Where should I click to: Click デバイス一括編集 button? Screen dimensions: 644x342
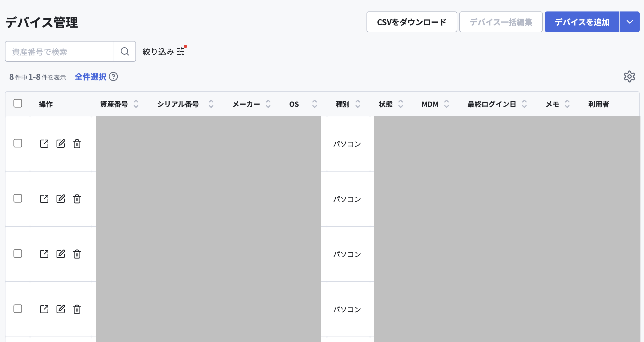[x=501, y=22]
